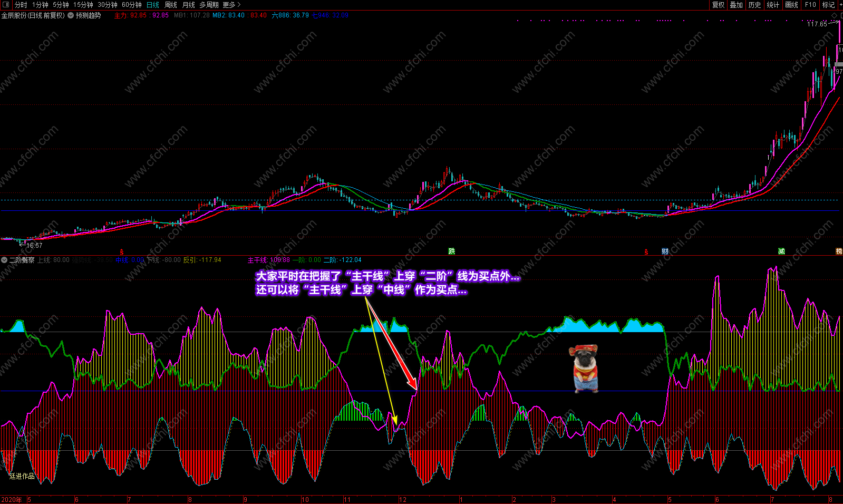Open the 历史 history button
The width and height of the screenshot is (843, 504).
click(x=754, y=5)
